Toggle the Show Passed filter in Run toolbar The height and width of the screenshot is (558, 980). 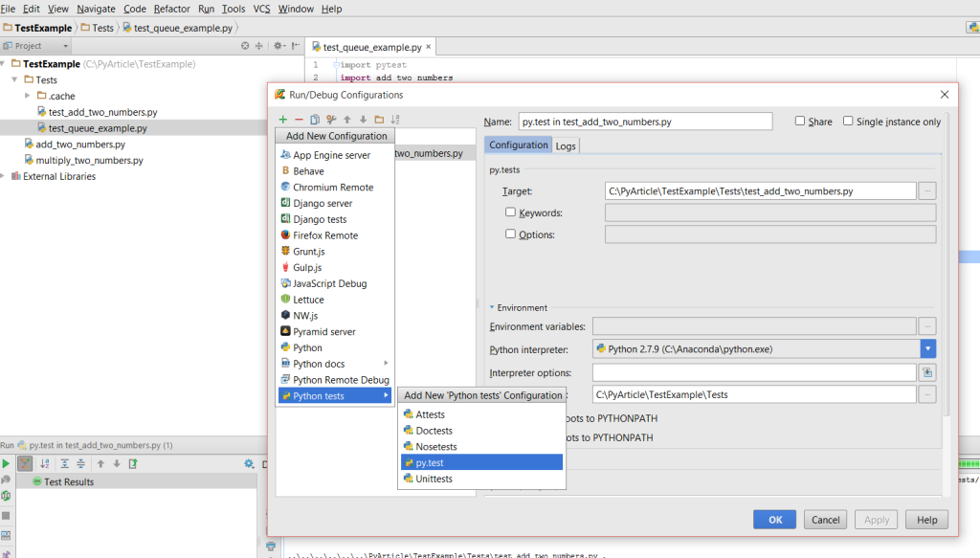tap(25, 463)
